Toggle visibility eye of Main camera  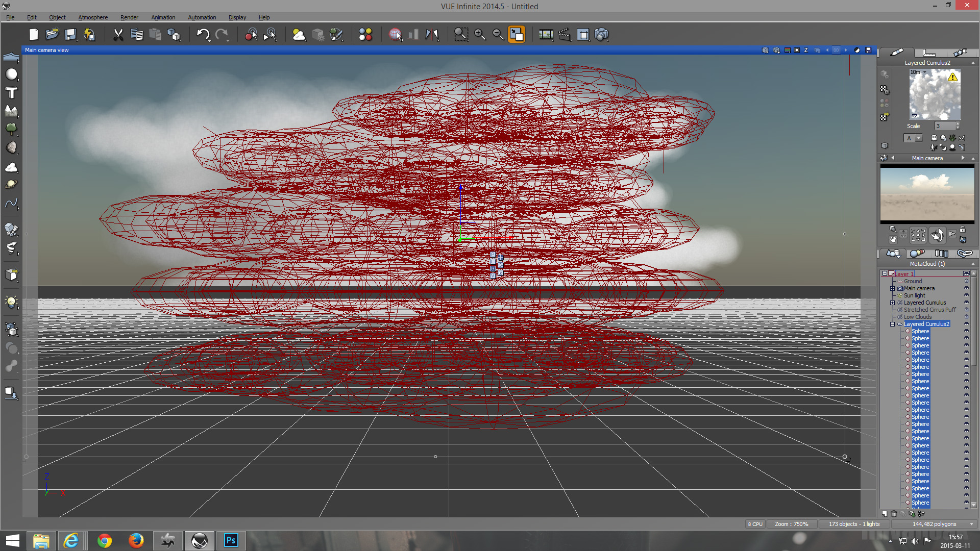[966, 288]
